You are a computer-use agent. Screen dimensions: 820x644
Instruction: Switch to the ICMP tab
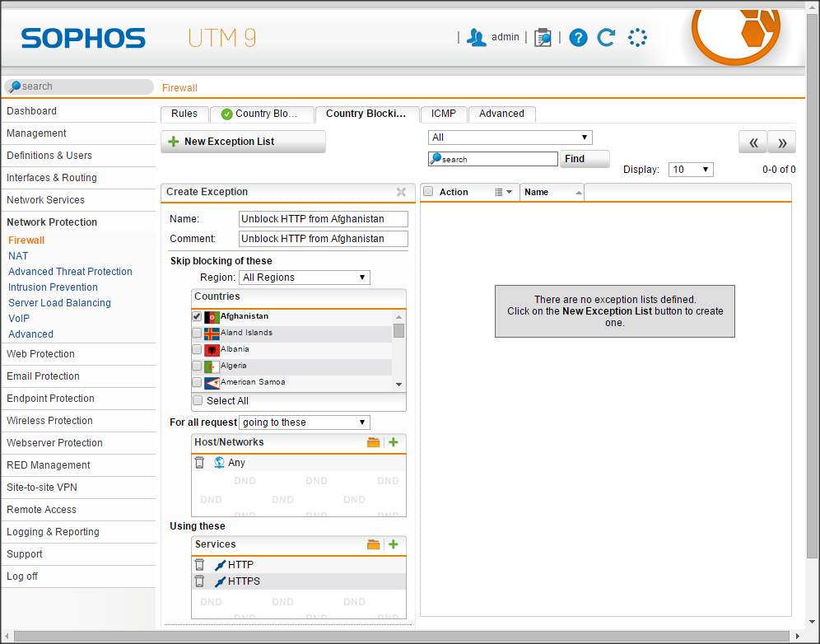443,114
